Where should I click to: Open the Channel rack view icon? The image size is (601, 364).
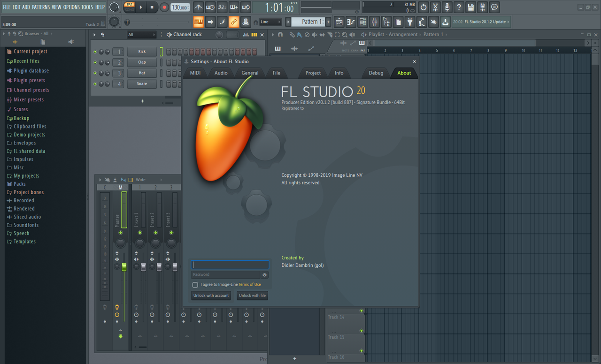click(x=362, y=22)
